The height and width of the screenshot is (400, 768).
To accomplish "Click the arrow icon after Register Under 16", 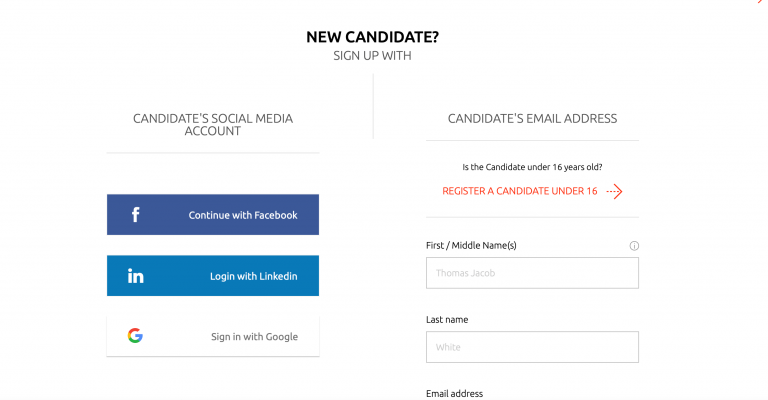I will 614,191.
